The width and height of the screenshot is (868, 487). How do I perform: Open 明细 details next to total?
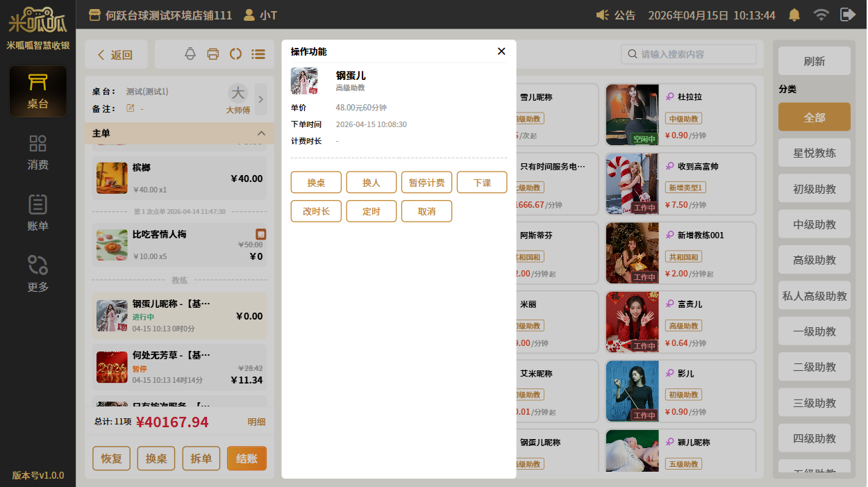click(256, 422)
